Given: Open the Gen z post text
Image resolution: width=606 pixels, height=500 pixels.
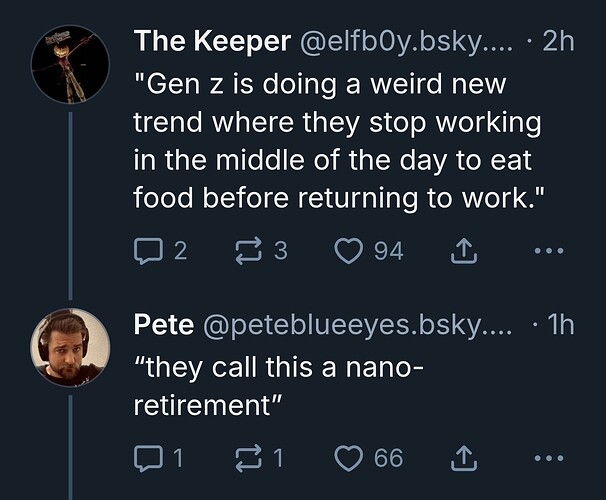Looking at the screenshot, I should 338,141.
